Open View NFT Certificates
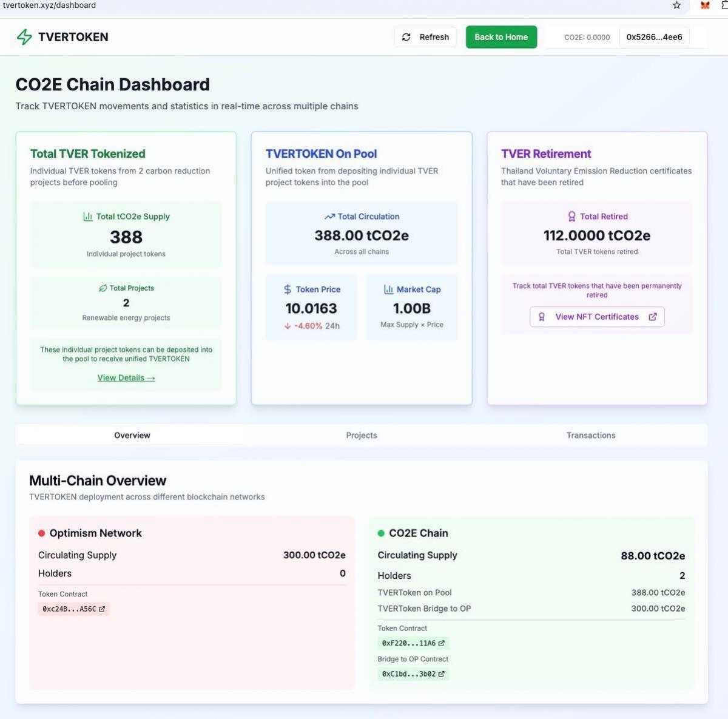The height and width of the screenshot is (719, 728). click(597, 317)
